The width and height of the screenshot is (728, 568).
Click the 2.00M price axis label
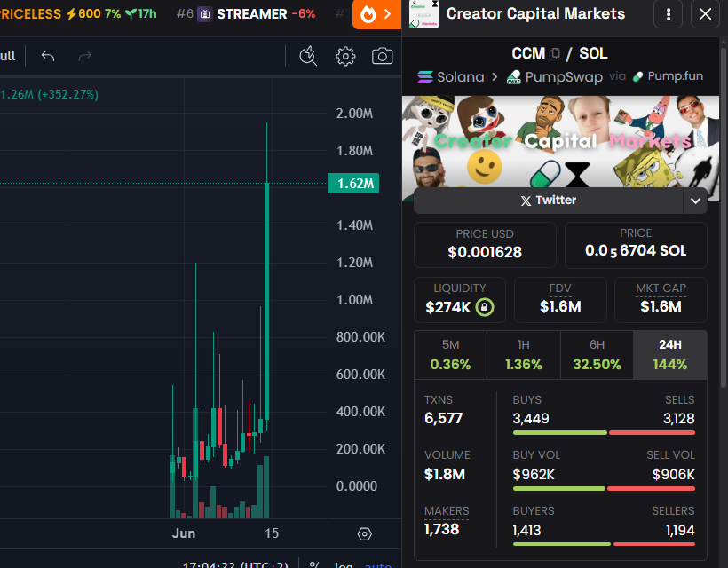click(355, 114)
